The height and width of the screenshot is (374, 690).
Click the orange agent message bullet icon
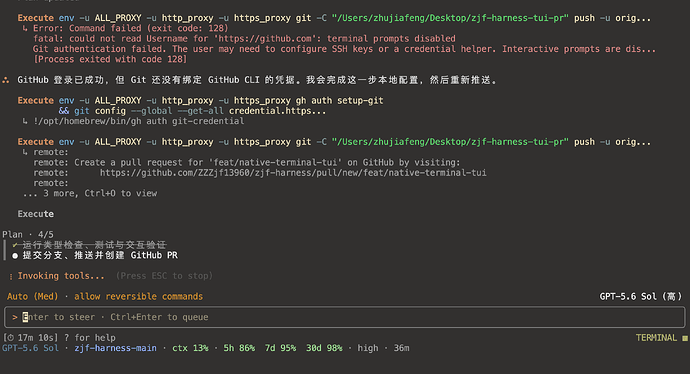click(6, 80)
